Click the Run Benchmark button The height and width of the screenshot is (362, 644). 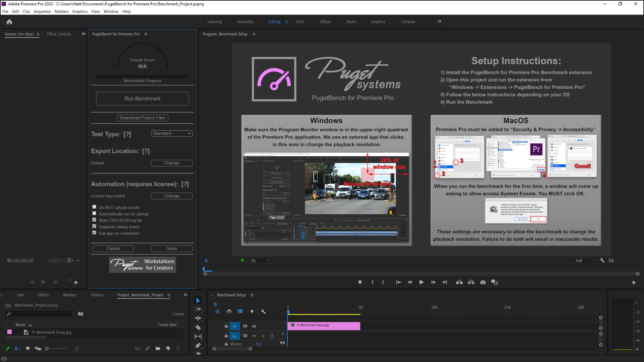point(142,99)
